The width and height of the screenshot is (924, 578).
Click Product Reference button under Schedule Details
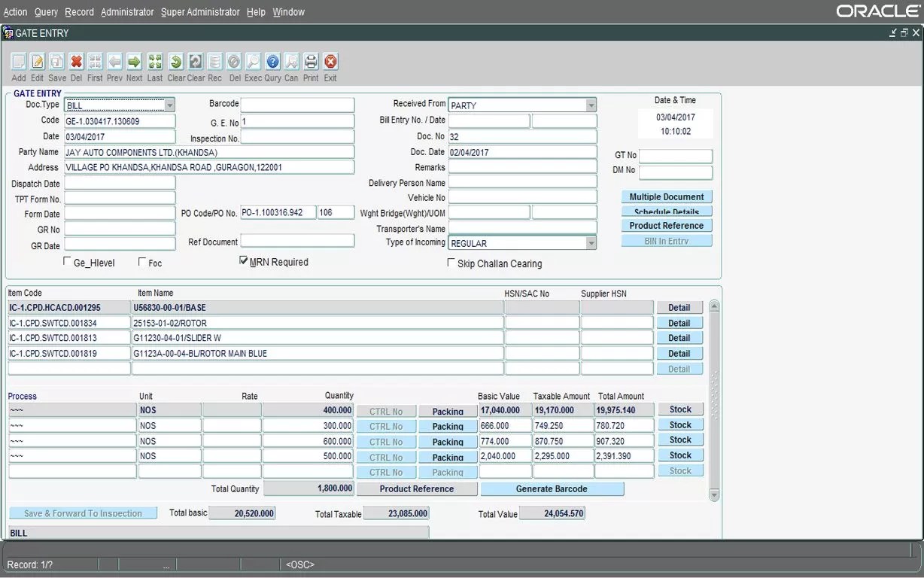pos(667,225)
